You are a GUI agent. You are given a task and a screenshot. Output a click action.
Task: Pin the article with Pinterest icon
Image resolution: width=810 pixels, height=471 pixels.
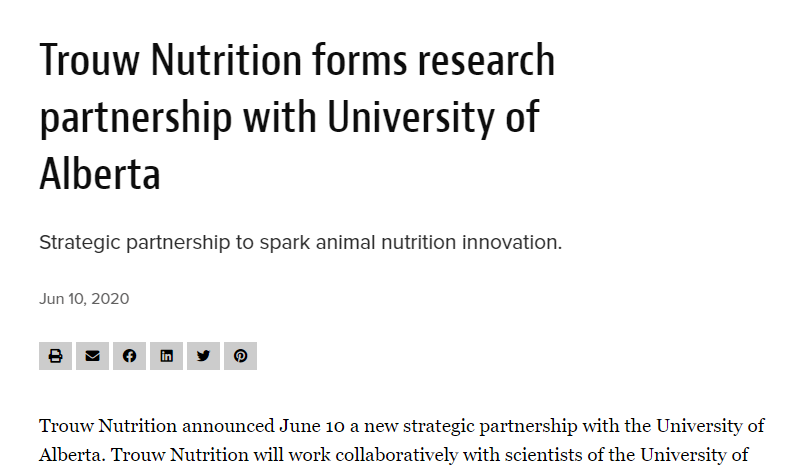240,356
